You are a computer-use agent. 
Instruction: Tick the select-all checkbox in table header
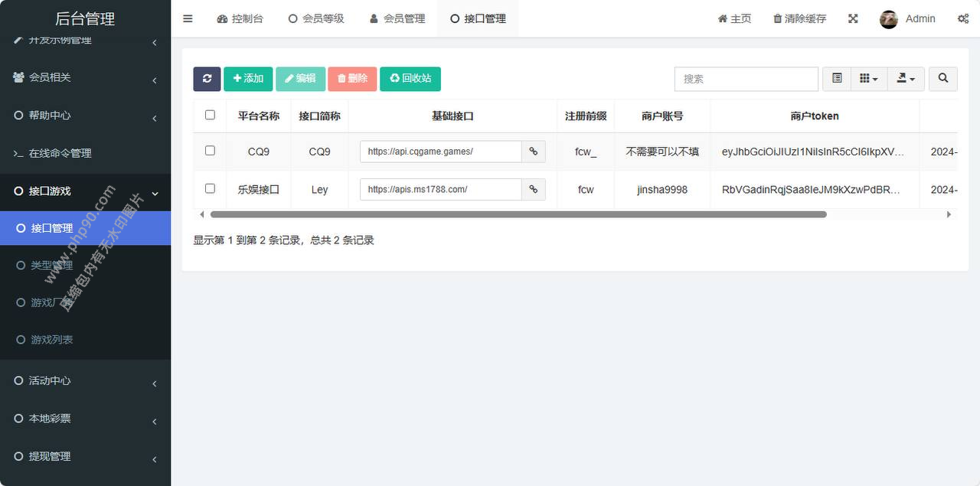(x=210, y=116)
